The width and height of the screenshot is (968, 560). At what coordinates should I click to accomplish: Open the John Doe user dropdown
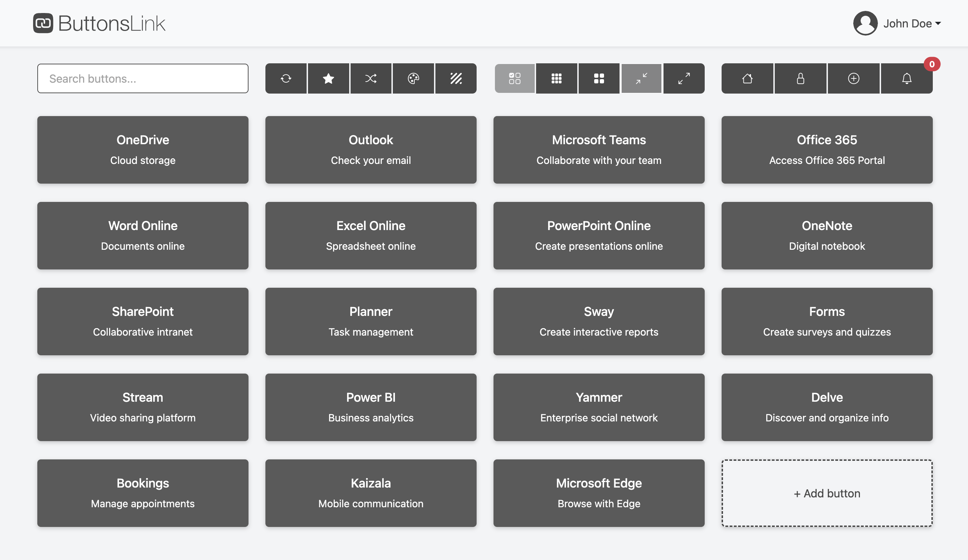click(912, 24)
